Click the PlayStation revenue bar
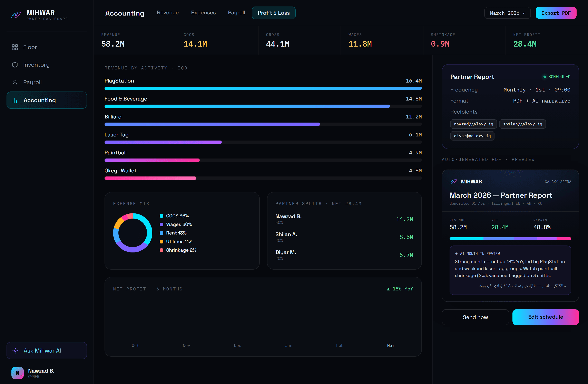 click(263, 88)
